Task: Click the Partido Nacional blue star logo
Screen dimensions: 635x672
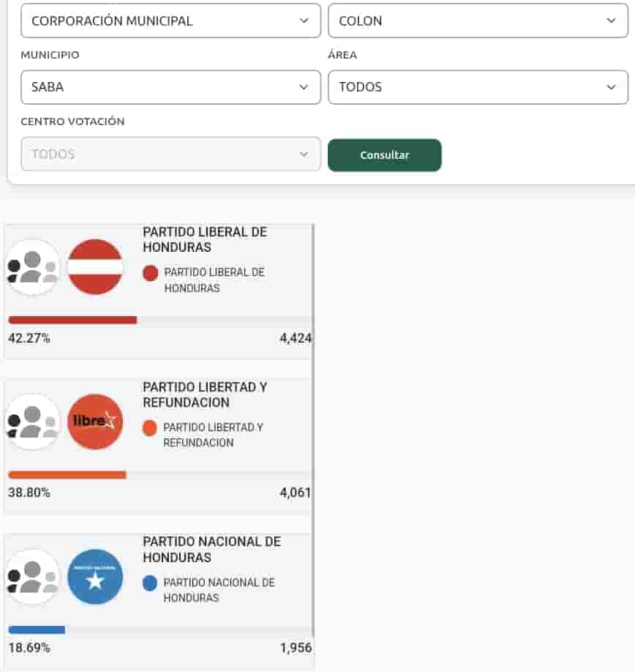Action: pyautogui.click(x=95, y=577)
